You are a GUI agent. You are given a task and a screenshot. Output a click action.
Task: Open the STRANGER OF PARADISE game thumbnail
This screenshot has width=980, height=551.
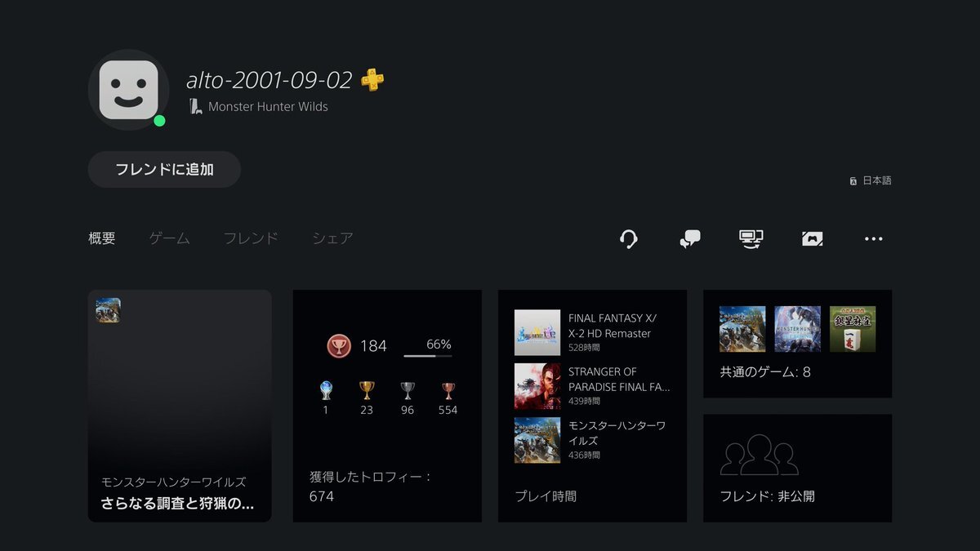point(537,386)
